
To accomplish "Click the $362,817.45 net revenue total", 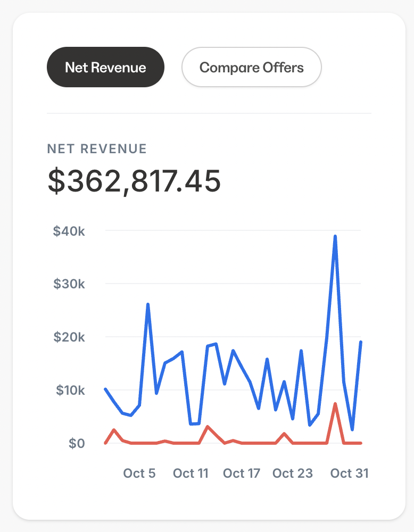I will [134, 181].
